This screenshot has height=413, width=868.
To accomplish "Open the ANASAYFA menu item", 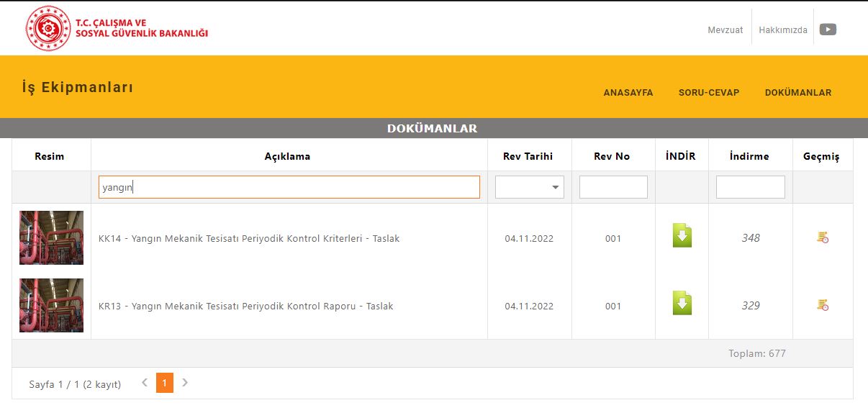I will coord(628,93).
